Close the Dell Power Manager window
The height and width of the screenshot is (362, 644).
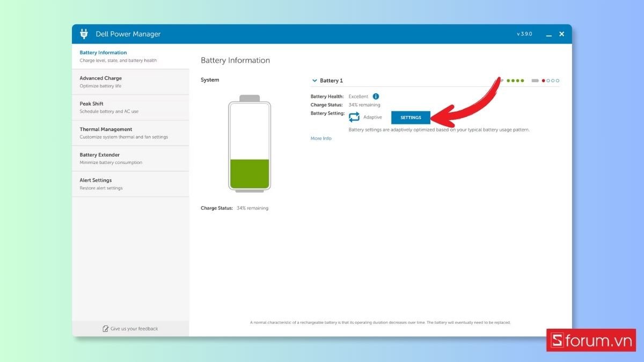pos(561,34)
